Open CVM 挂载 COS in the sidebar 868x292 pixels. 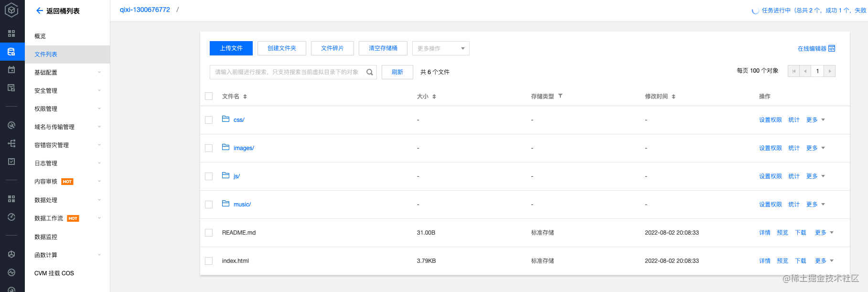pyautogui.click(x=67, y=273)
